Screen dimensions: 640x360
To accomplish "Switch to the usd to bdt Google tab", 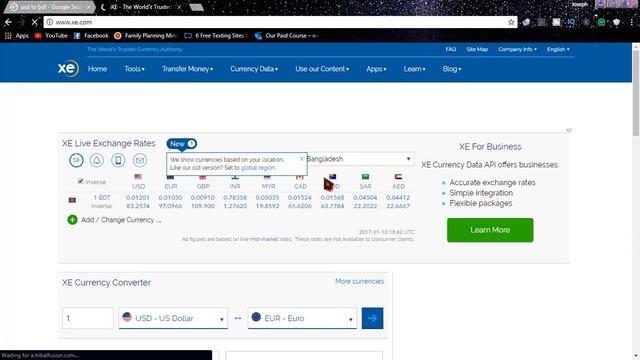I will [x=50, y=7].
